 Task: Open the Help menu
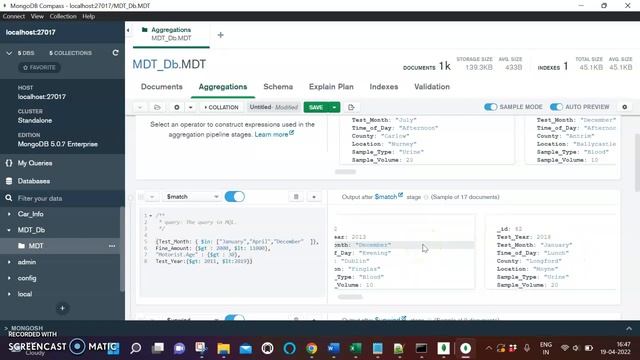(x=89, y=16)
